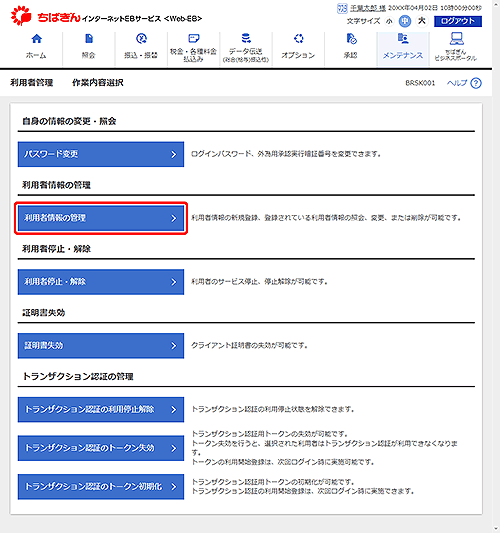Open 利用者情報の管理 user info management
The image size is (500, 533).
pos(101,218)
